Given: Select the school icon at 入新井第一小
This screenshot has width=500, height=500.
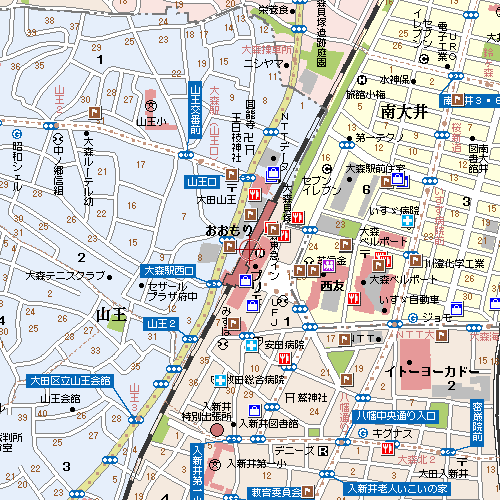Looking at the screenshot, I should 215,464.
